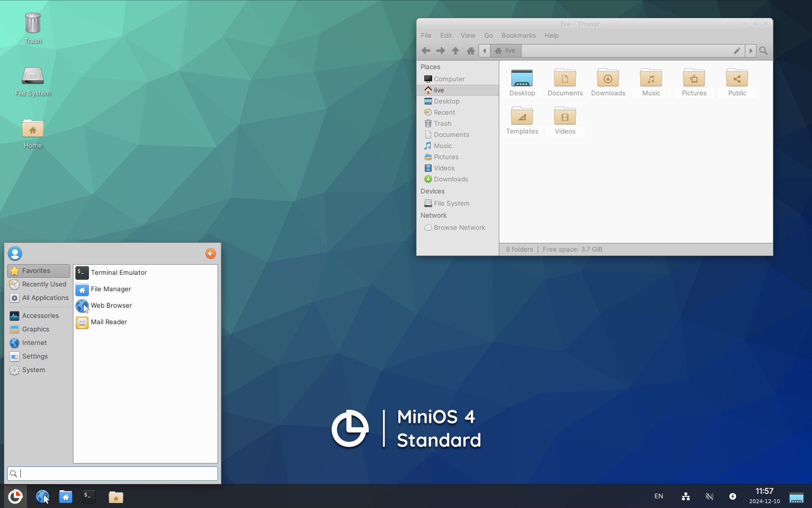Select the Public folder in file view
Image resolution: width=812 pixels, height=508 pixels.
737,83
